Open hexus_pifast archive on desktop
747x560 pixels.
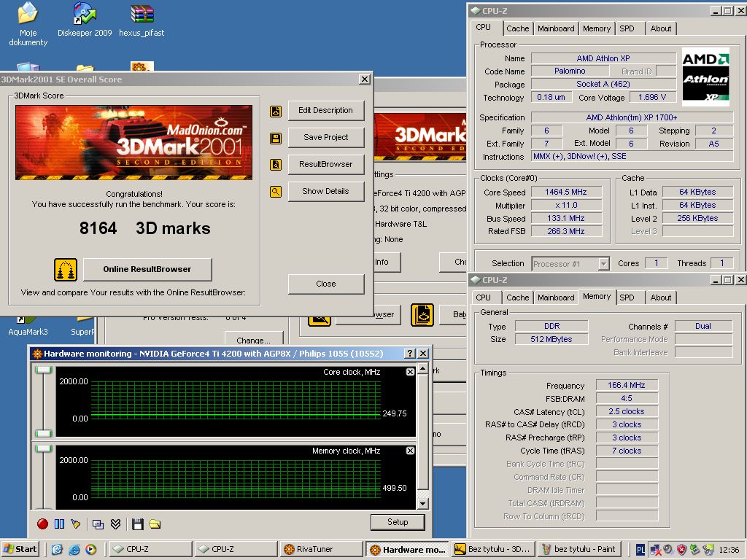coord(142,20)
